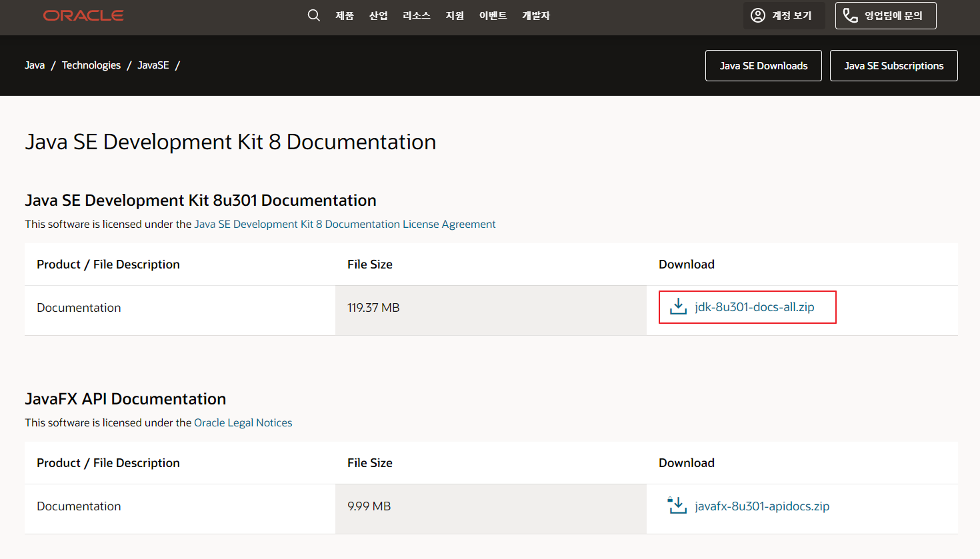Image resolution: width=980 pixels, height=559 pixels.
Task: Open the 리소스 menu
Action: (417, 15)
